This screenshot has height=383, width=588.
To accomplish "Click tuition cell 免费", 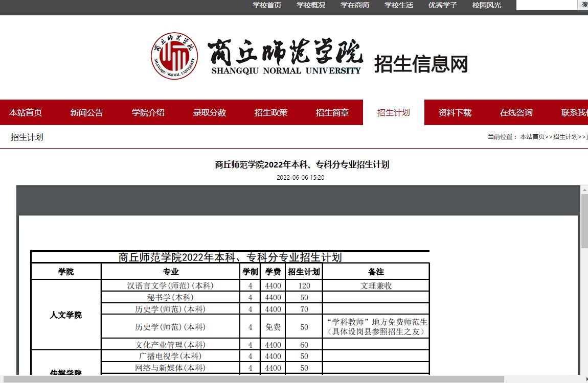I will tap(273, 327).
